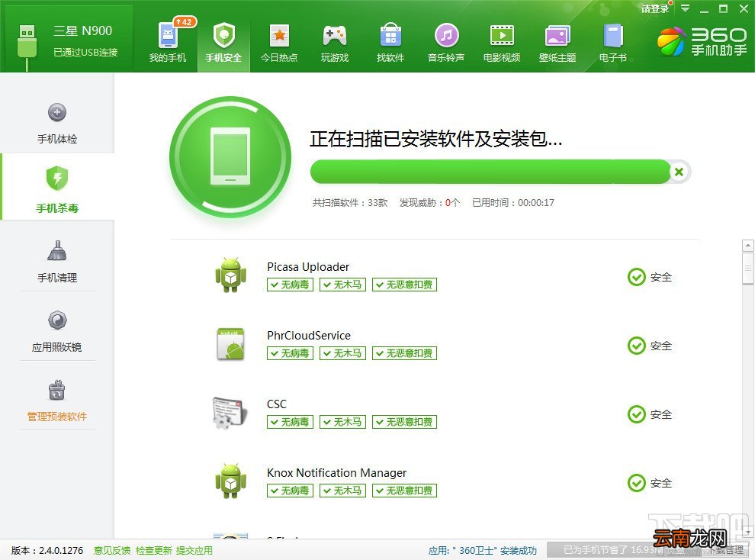Click the 共扫描软件：33款 count text
This screenshot has height=560, width=755.
click(350, 203)
